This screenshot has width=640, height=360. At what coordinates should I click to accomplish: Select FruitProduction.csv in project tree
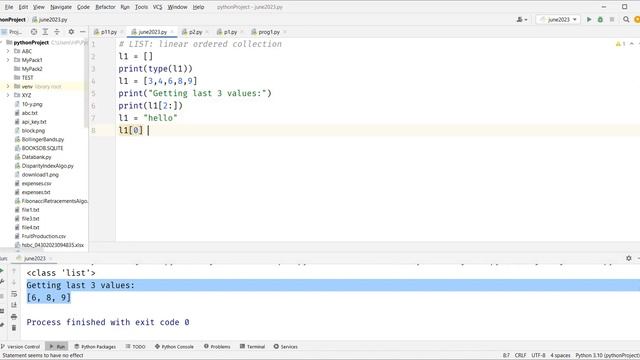[x=43, y=236]
